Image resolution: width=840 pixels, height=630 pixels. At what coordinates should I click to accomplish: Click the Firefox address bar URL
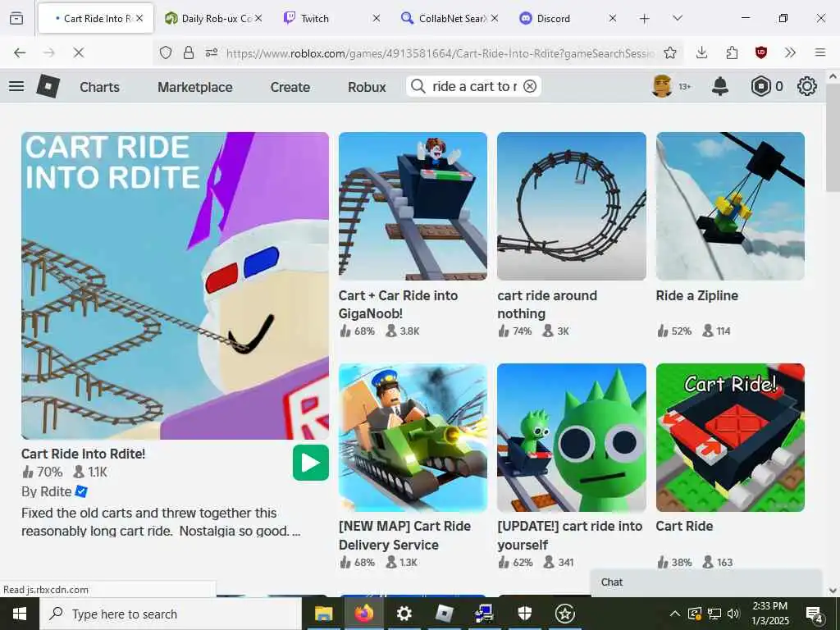click(x=440, y=53)
